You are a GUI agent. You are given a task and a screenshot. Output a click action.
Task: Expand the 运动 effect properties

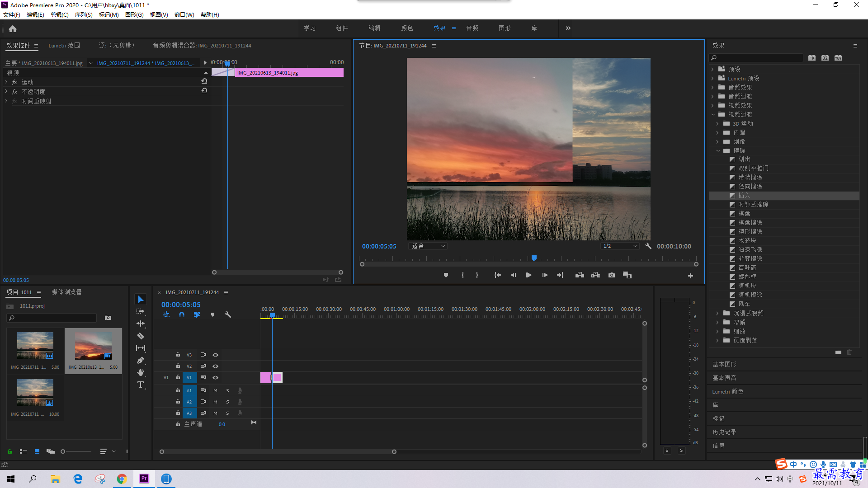click(6, 82)
